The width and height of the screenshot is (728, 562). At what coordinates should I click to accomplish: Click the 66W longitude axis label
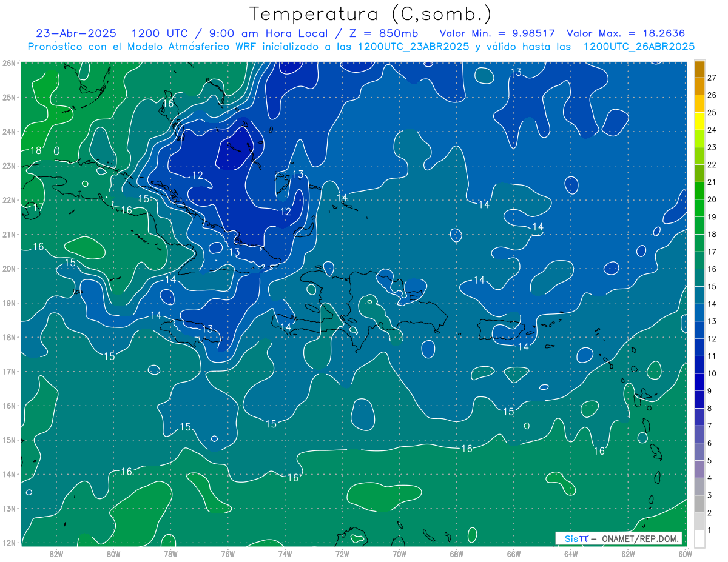(x=513, y=554)
